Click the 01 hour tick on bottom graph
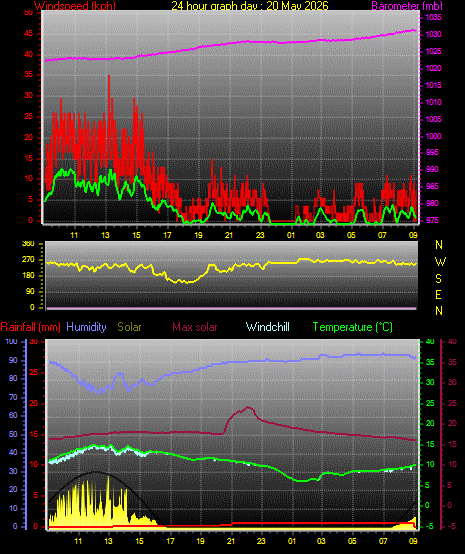The image size is (465, 554). click(x=292, y=541)
